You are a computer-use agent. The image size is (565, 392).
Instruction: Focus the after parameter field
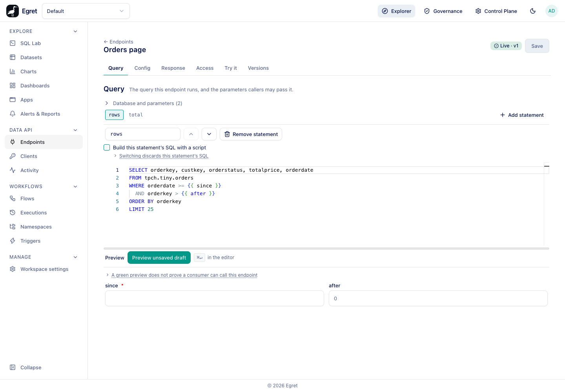pyautogui.click(x=438, y=298)
